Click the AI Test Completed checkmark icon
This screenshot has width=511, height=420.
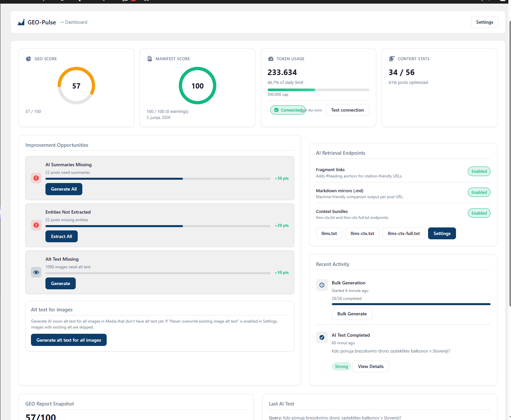tap(322, 337)
